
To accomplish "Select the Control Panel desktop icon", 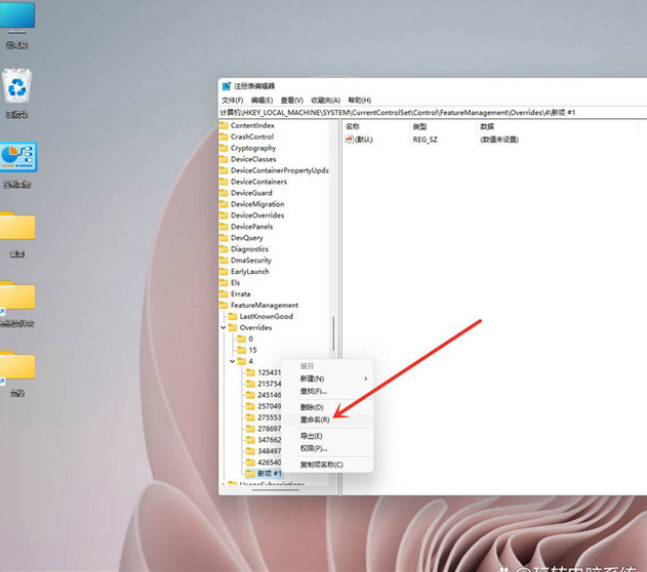I will pyautogui.click(x=17, y=158).
